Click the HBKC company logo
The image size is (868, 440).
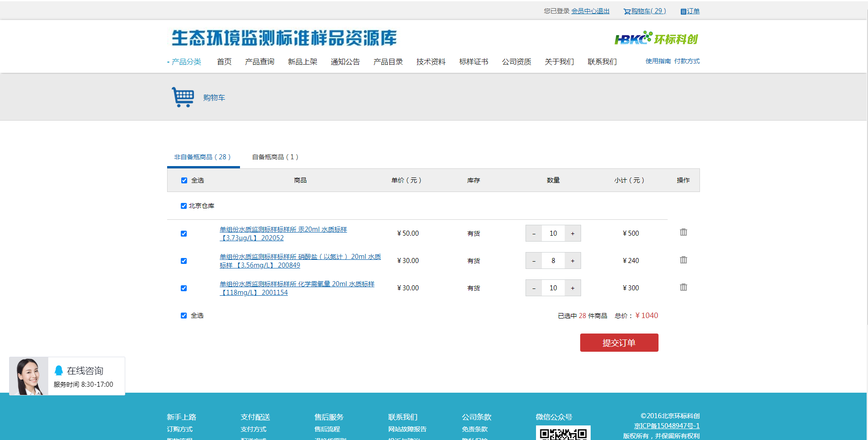coord(656,39)
